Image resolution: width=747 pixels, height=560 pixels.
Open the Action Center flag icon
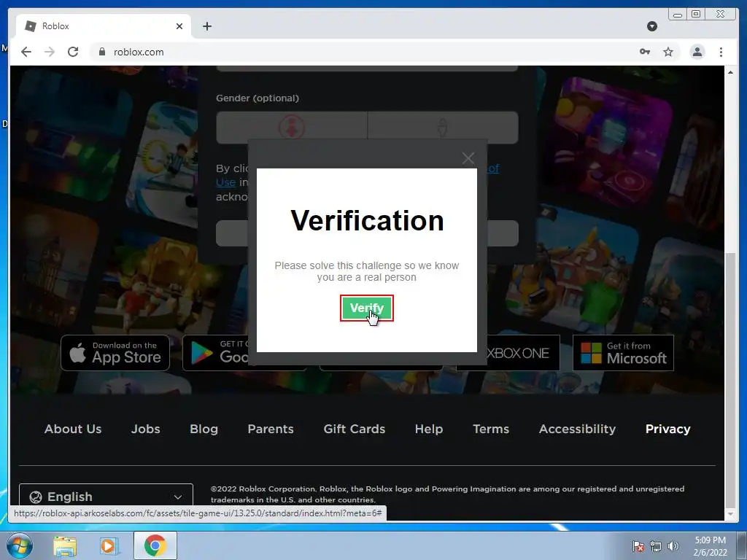coord(638,545)
